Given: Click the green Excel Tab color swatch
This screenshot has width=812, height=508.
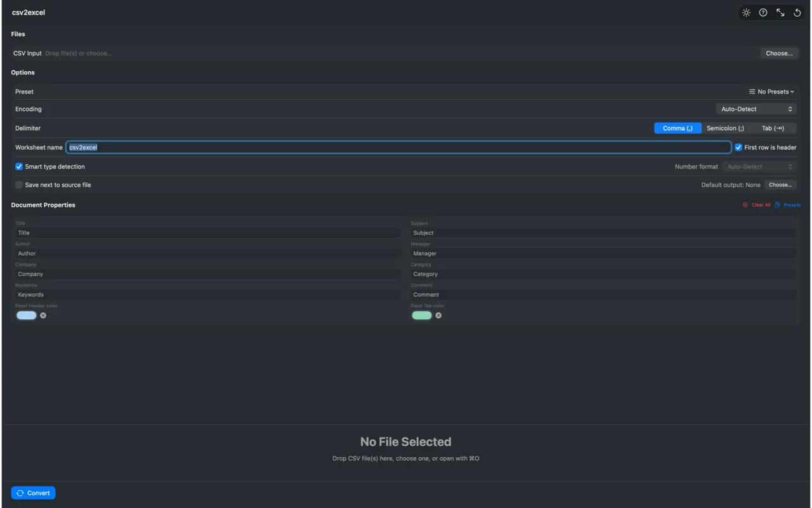Looking at the screenshot, I should 421,315.
